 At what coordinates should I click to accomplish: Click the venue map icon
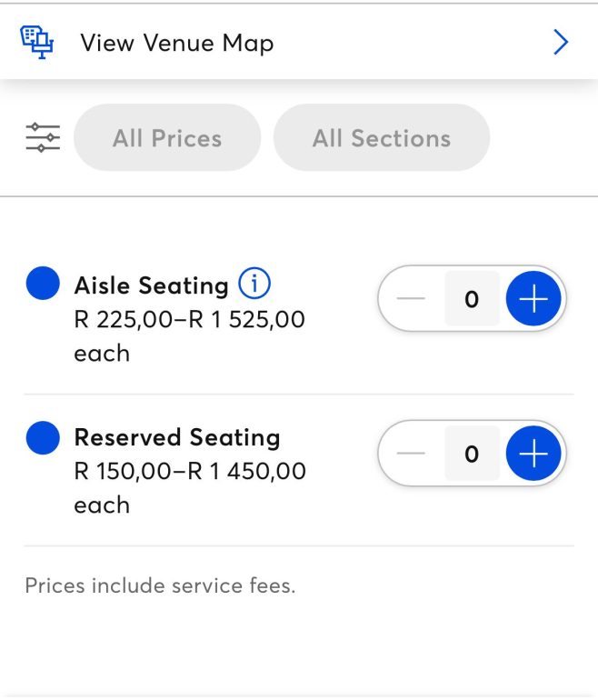(37, 42)
